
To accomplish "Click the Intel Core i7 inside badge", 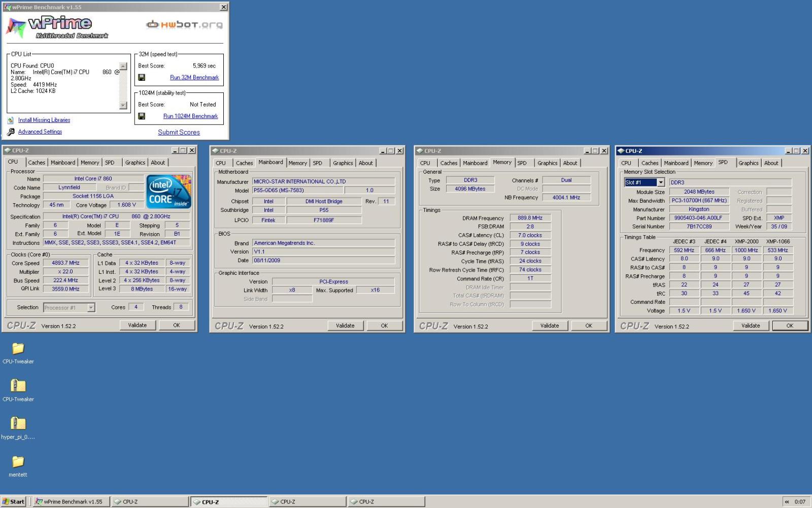I will (169, 192).
